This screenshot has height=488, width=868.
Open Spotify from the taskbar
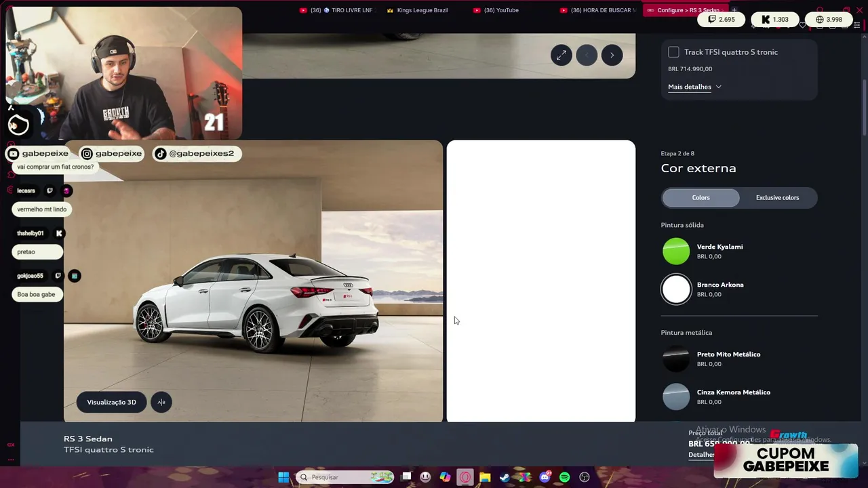coord(564,477)
